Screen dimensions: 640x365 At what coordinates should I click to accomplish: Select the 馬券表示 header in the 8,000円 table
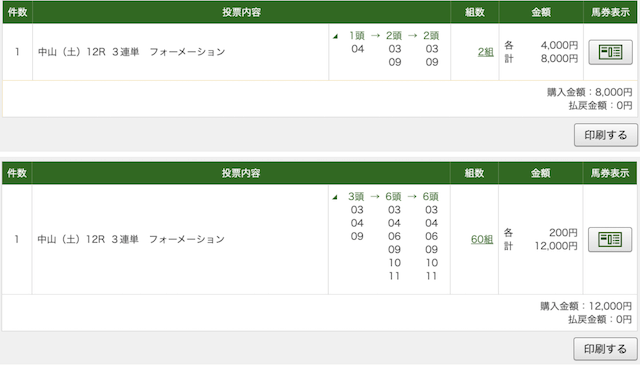click(611, 12)
